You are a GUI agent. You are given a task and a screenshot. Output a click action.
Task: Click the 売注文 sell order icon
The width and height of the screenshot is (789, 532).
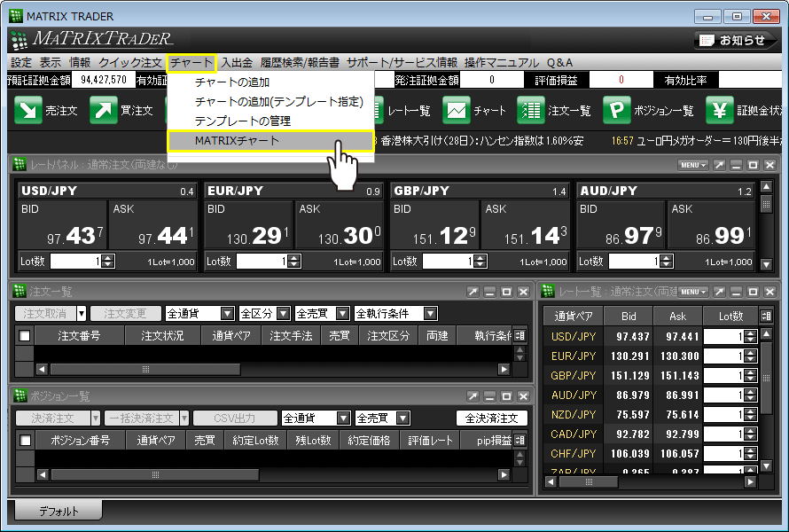click(28, 110)
